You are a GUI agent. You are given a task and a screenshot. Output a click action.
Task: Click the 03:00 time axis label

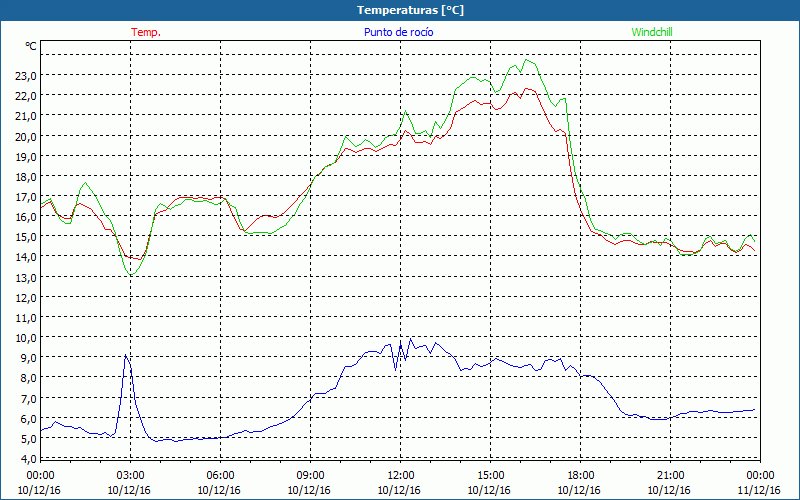pyautogui.click(x=131, y=476)
